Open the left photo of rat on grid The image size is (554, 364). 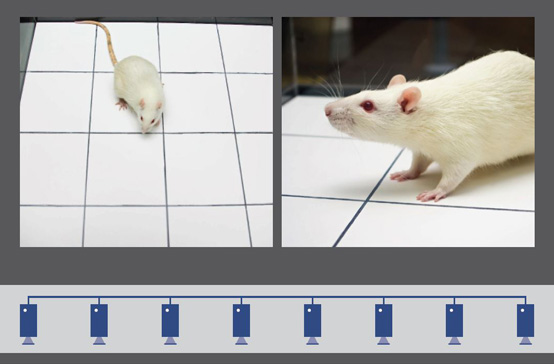coord(146,132)
